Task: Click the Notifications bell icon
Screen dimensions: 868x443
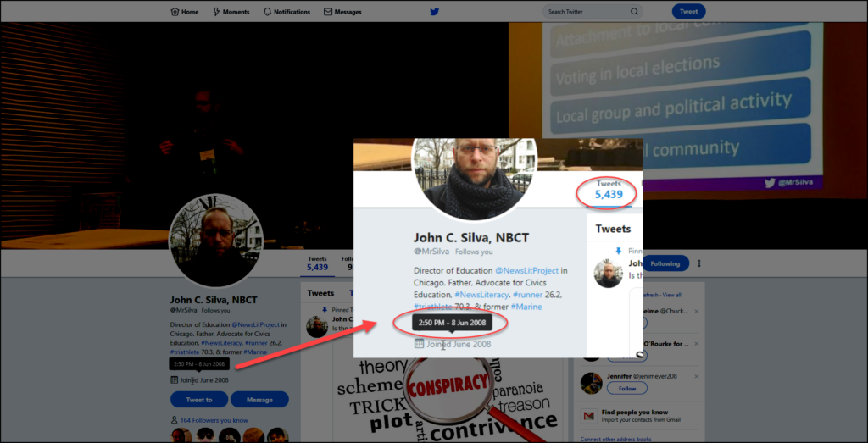Action: click(268, 12)
